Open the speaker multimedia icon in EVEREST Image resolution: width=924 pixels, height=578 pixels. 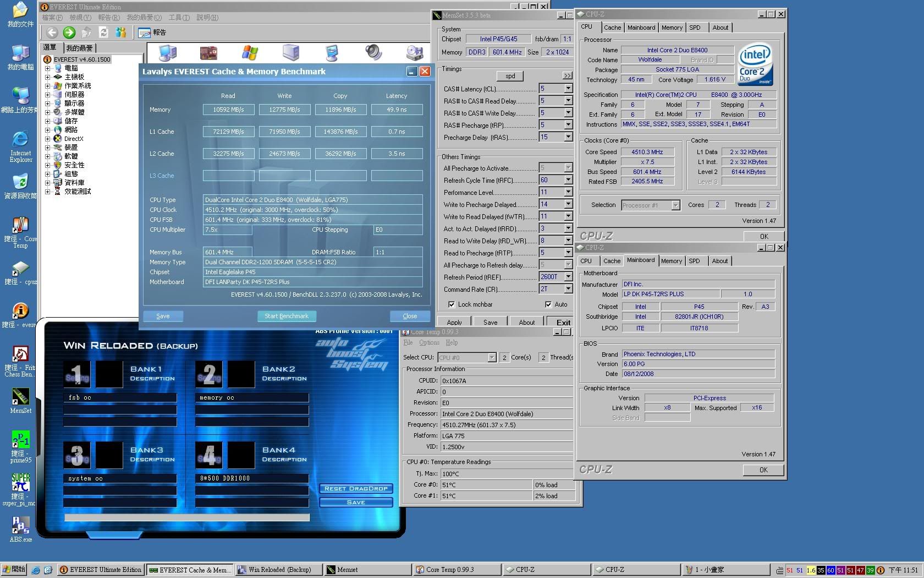click(x=373, y=52)
